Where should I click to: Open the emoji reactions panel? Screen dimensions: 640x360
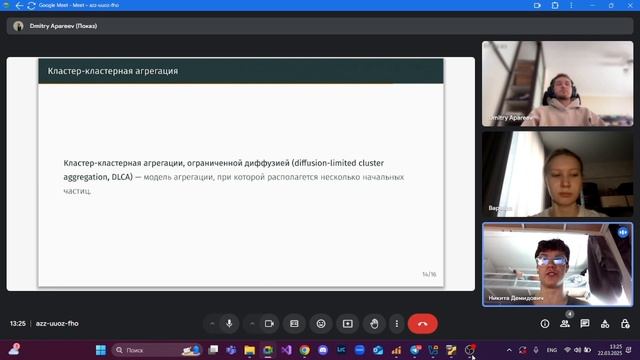[321, 324]
